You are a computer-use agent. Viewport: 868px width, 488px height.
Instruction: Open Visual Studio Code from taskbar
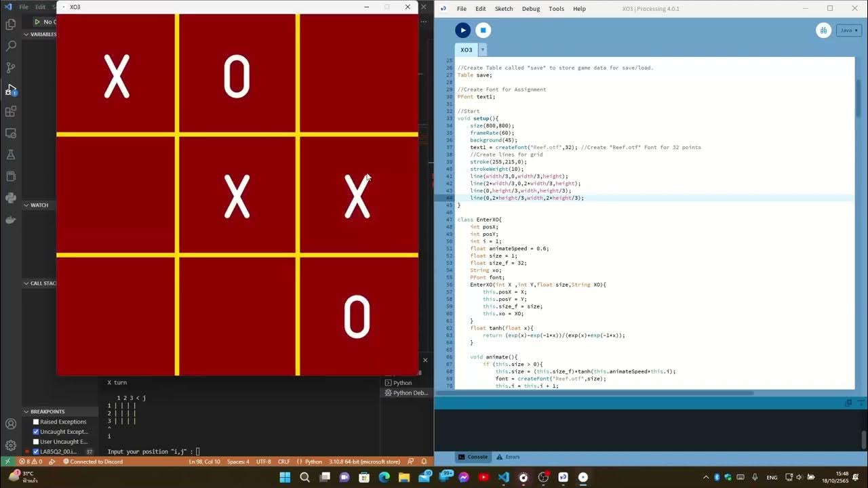[x=503, y=477]
